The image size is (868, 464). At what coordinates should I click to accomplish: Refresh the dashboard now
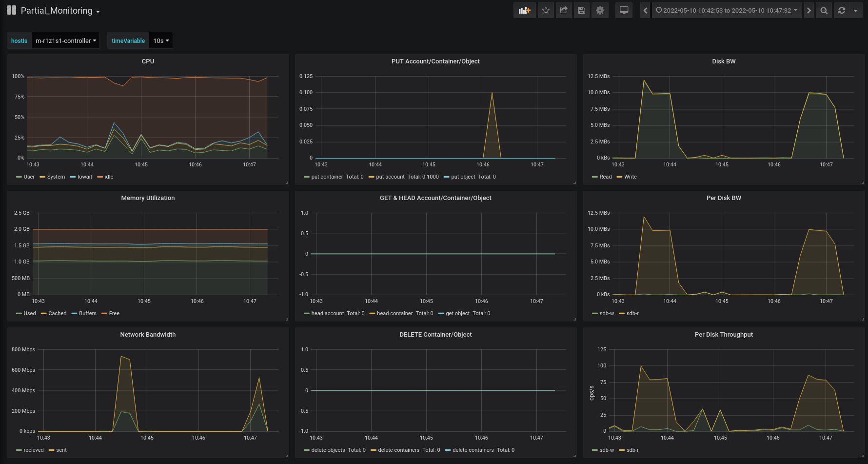842,10
